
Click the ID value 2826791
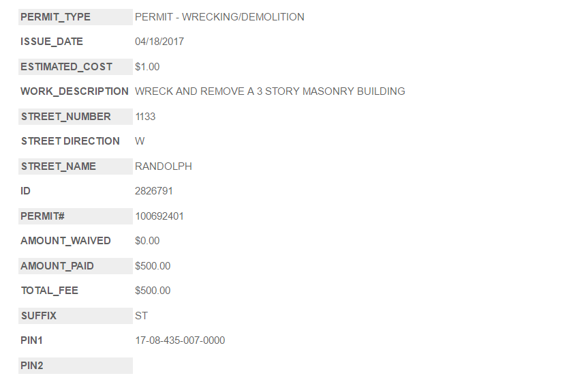click(x=154, y=191)
